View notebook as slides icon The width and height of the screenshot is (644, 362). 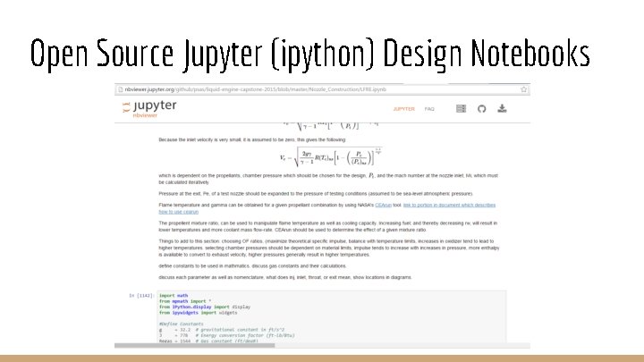point(461,108)
